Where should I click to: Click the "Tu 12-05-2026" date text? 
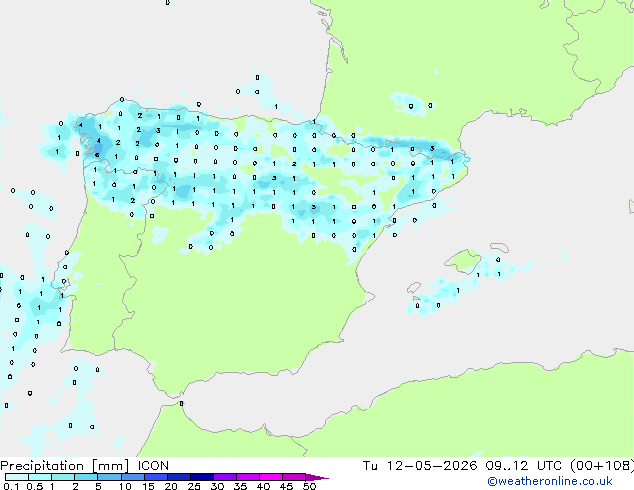[420, 466]
